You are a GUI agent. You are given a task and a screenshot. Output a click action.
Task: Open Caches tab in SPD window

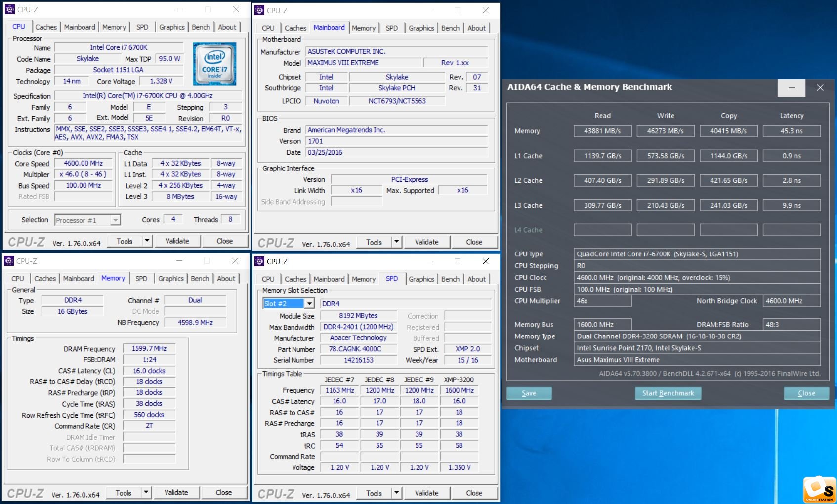coord(295,279)
